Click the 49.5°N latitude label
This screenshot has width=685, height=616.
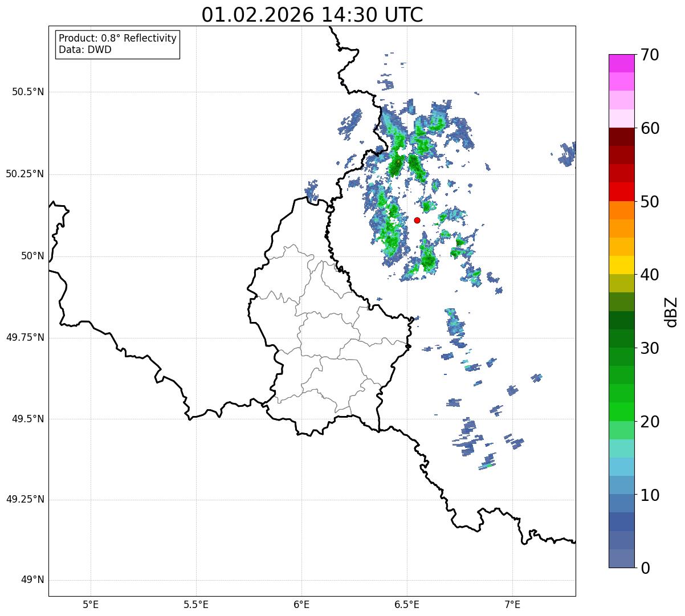tap(28, 419)
